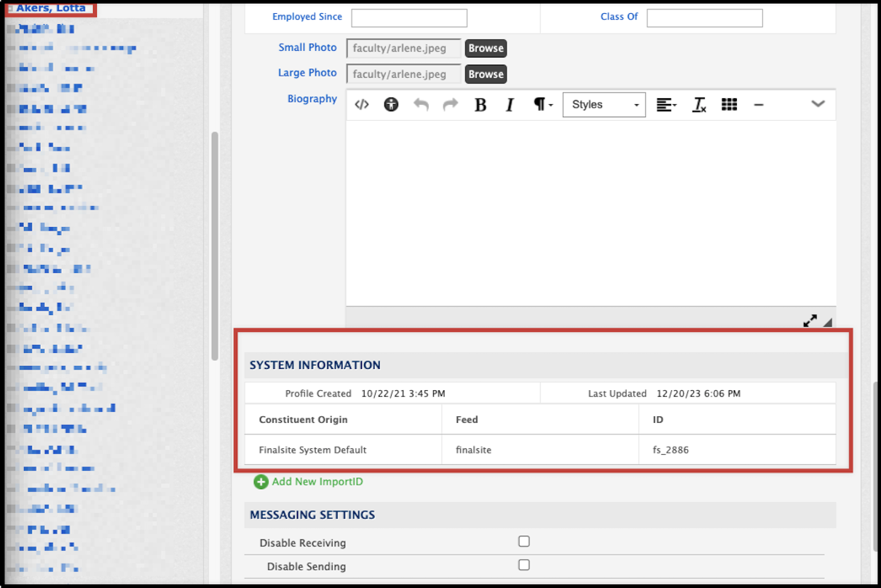The width and height of the screenshot is (881, 588).
Task: Open the text alignment dropdown
Action: 666,105
